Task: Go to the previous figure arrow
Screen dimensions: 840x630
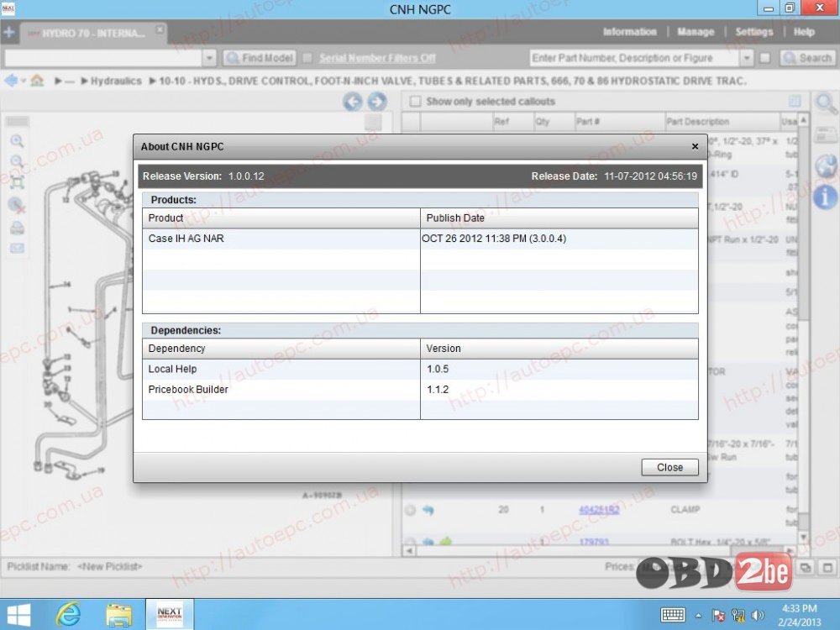Action: (353, 102)
